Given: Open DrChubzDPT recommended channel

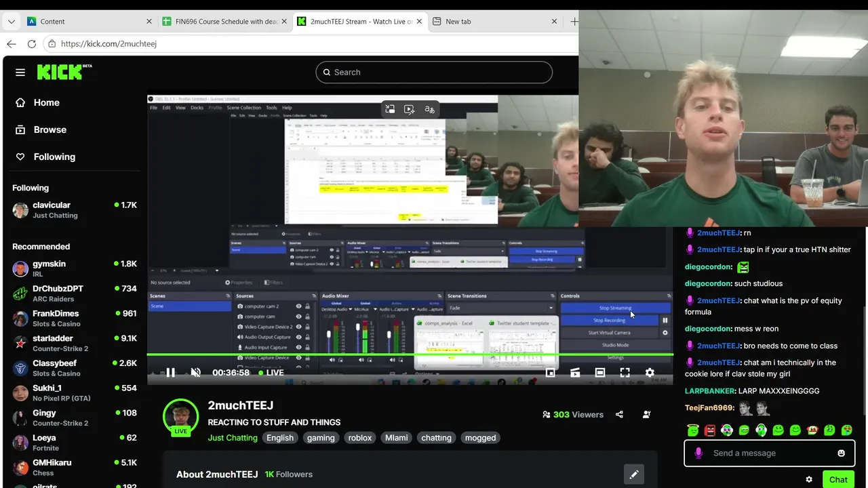Looking at the screenshot, I should (x=75, y=293).
